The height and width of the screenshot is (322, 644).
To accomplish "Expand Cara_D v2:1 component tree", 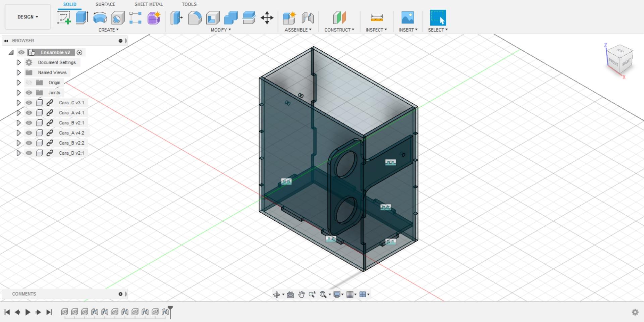I will point(18,153).
